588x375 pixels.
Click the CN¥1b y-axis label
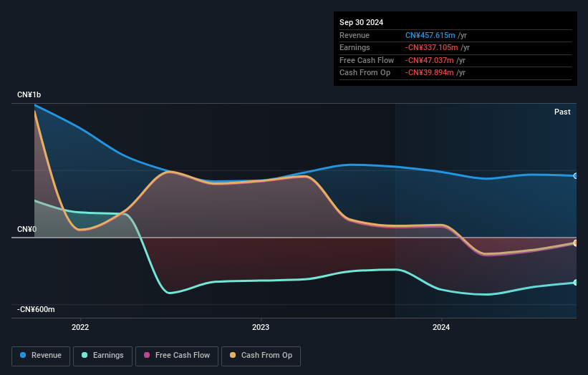[29, 94]
